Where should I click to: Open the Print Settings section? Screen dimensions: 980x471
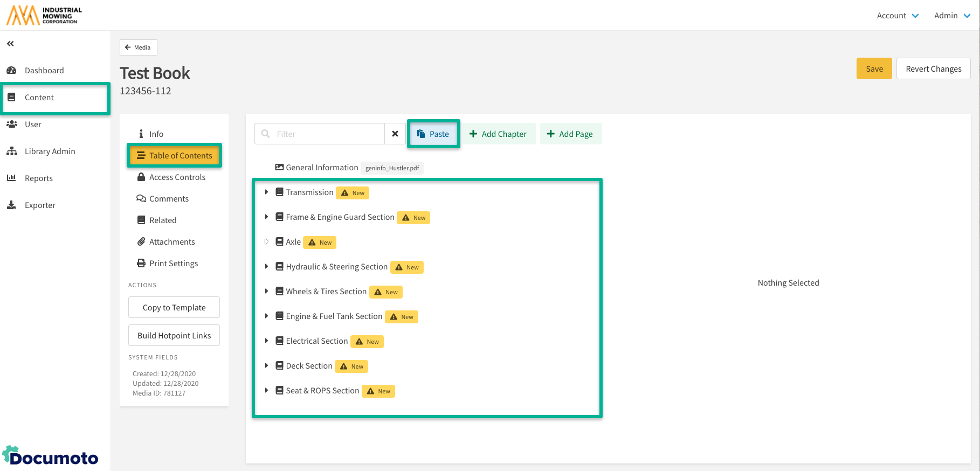point(173,264)
